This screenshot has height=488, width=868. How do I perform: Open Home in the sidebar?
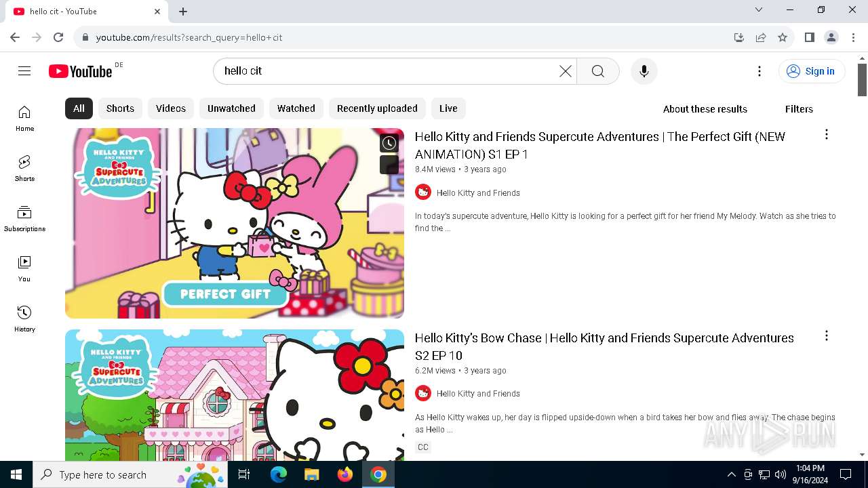(24, 118)
